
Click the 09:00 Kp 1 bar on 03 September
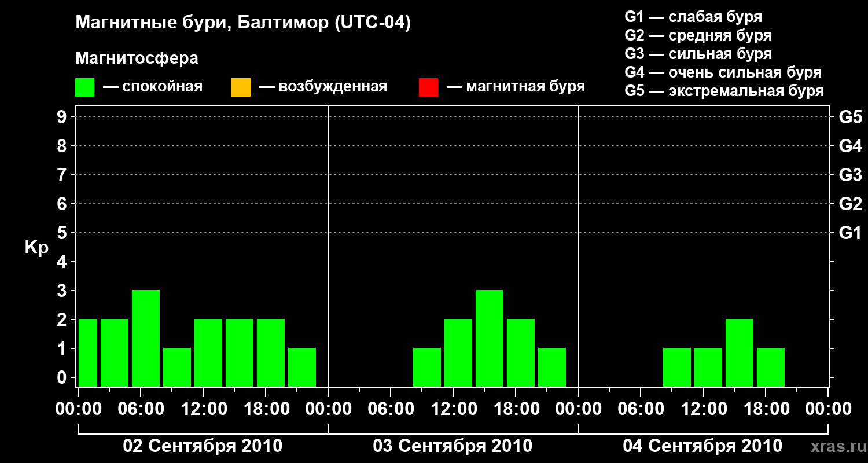click(427, 368)
